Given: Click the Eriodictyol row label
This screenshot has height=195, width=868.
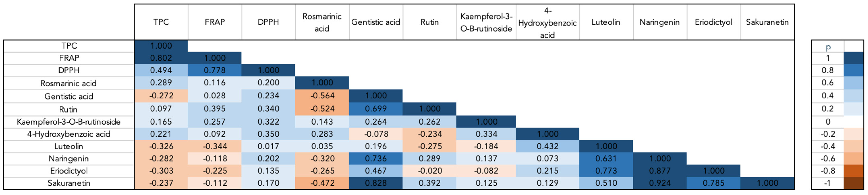Looking at the screenshot, I should [x=69, y=171].
